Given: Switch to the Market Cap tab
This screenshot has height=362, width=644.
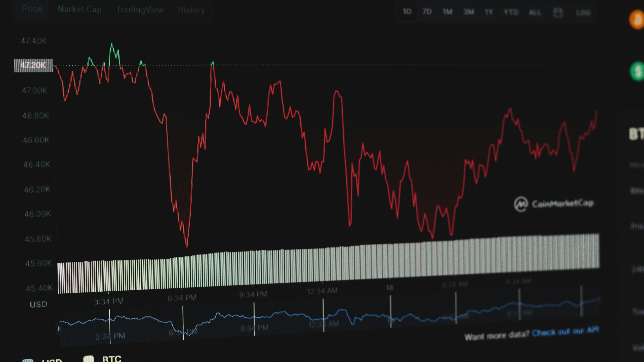Looking at the screenshot, I should pos(80,10).
